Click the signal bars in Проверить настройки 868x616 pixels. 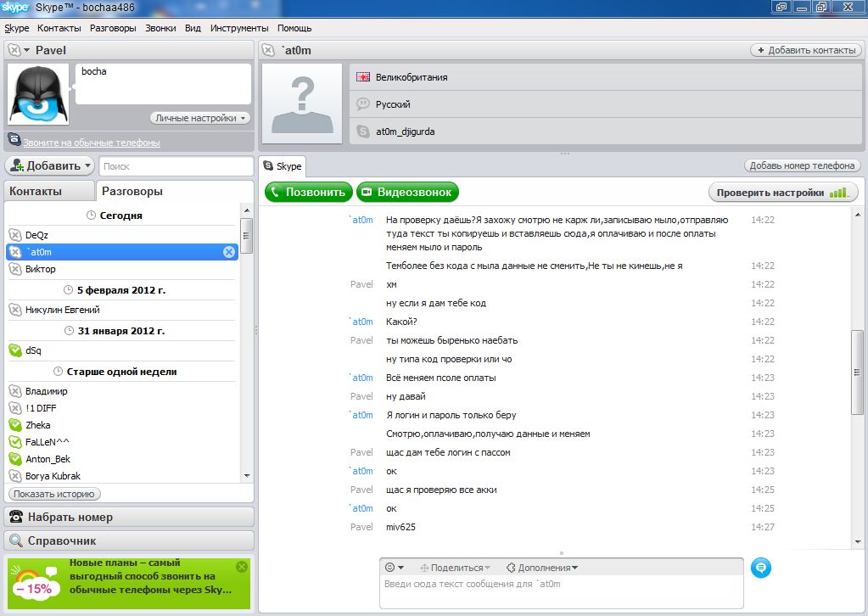click(838, 193)
